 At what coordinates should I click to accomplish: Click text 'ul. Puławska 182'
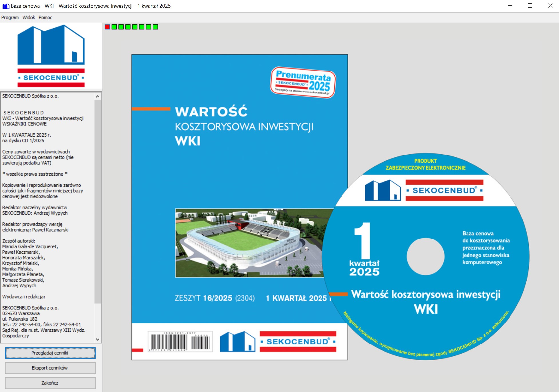(x=20, y=319)
